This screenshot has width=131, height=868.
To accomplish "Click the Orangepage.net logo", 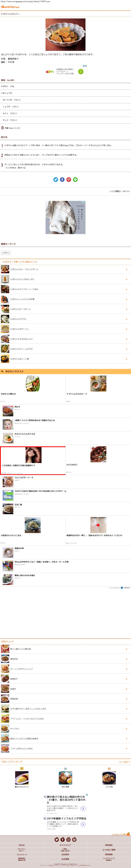I will point(10,7).
